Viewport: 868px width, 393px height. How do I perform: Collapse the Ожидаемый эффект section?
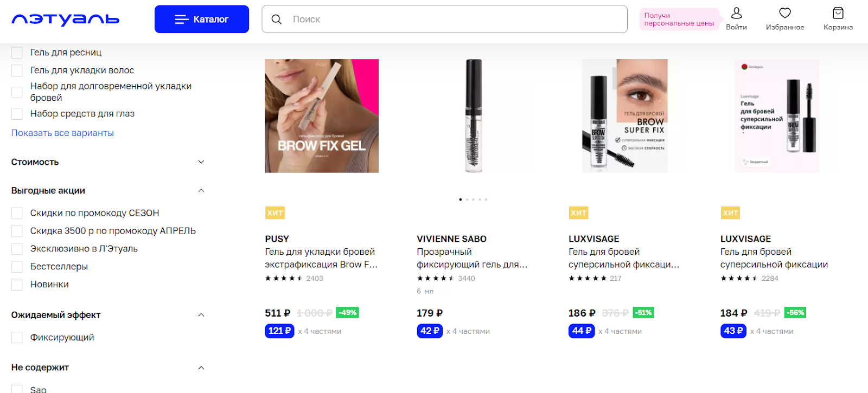(201, 315)
